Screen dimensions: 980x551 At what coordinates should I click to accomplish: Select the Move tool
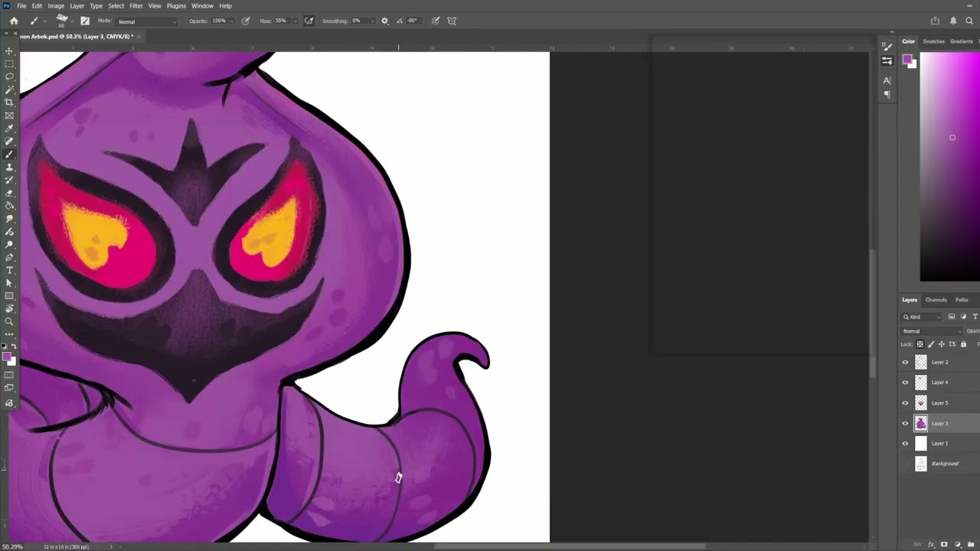9,51
